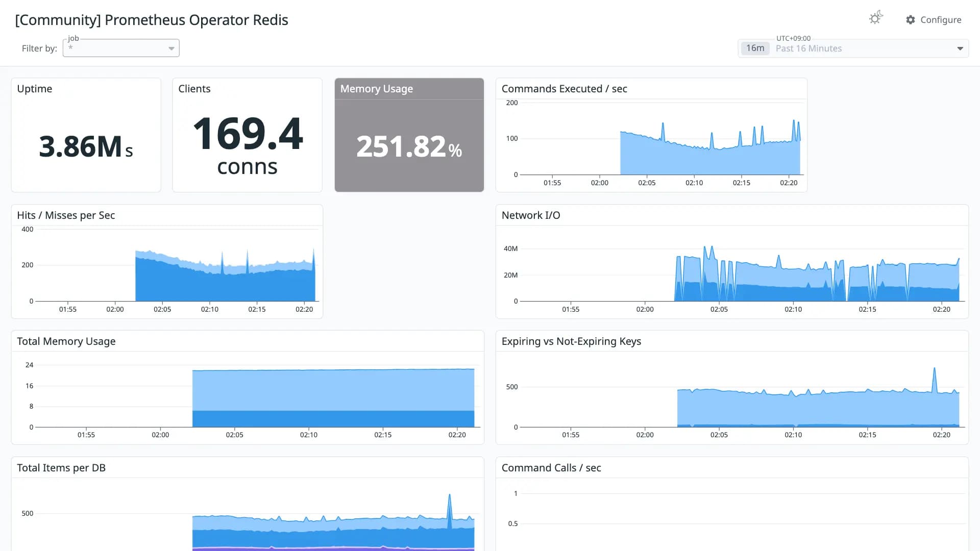Select the Memory Usage widget title
This screenshot has height=551, width=980.
coord(377,89)
